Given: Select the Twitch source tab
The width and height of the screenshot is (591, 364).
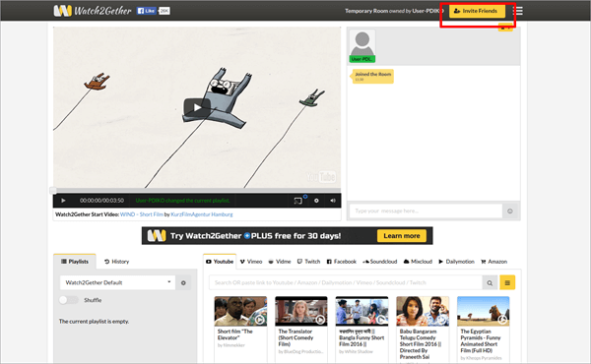Looking at the screenshot, I should (308, 262).
